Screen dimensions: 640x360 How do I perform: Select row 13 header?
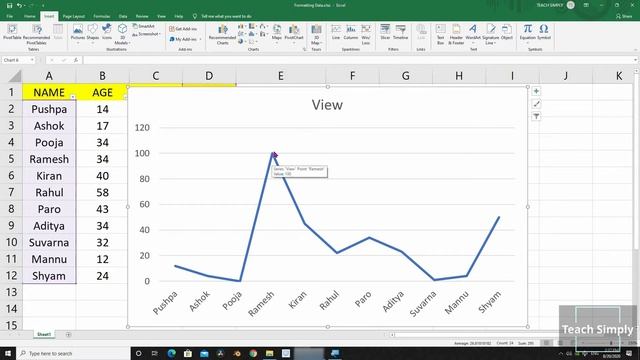pos(11,292)
